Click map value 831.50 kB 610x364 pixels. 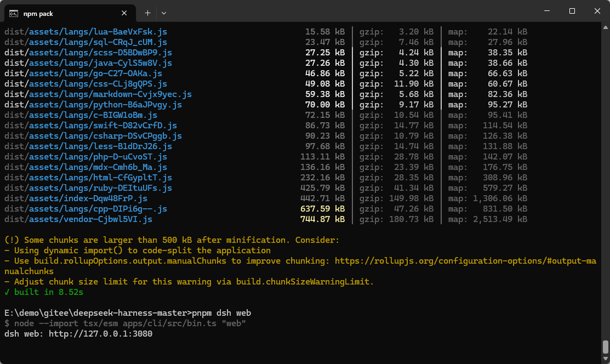tap(505, 209)
